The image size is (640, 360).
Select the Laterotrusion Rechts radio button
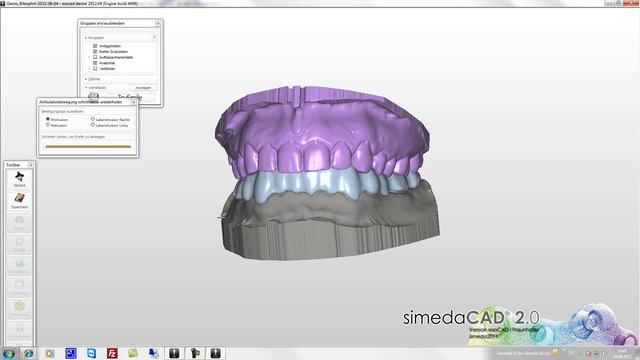(93, 119)
